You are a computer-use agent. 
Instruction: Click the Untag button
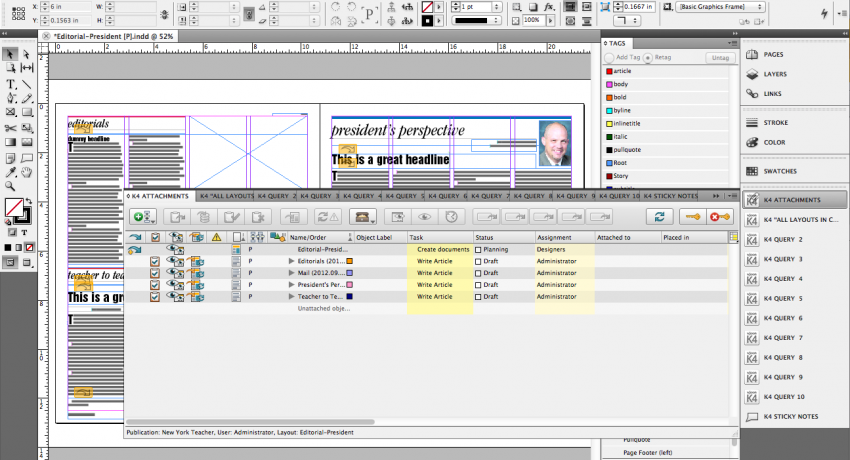(x=720, y=57)
